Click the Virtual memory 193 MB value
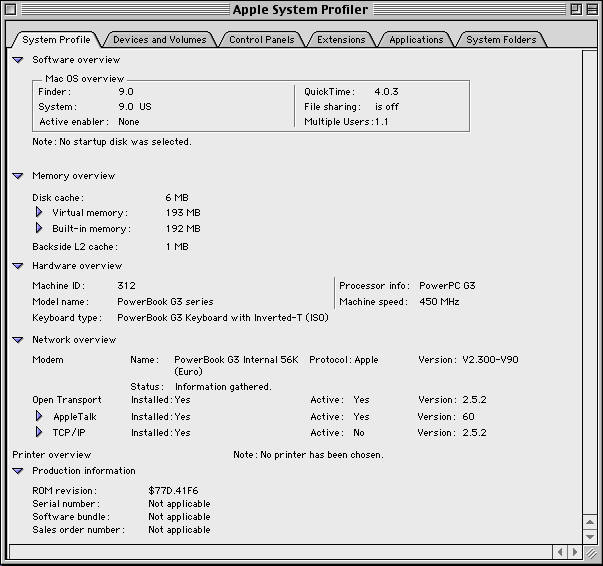Screen dimensions: 603x566 pyautogui.click(x=183, y=213)
